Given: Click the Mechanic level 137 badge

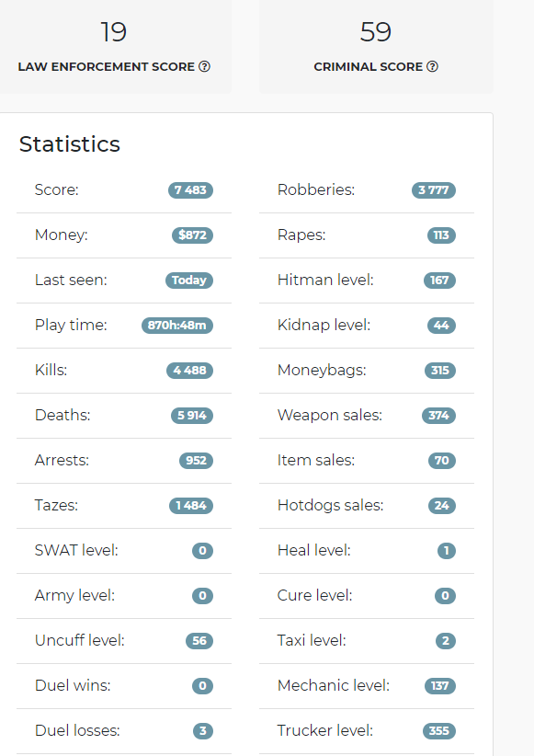Looking at the screenshot, I should [440, 685].
